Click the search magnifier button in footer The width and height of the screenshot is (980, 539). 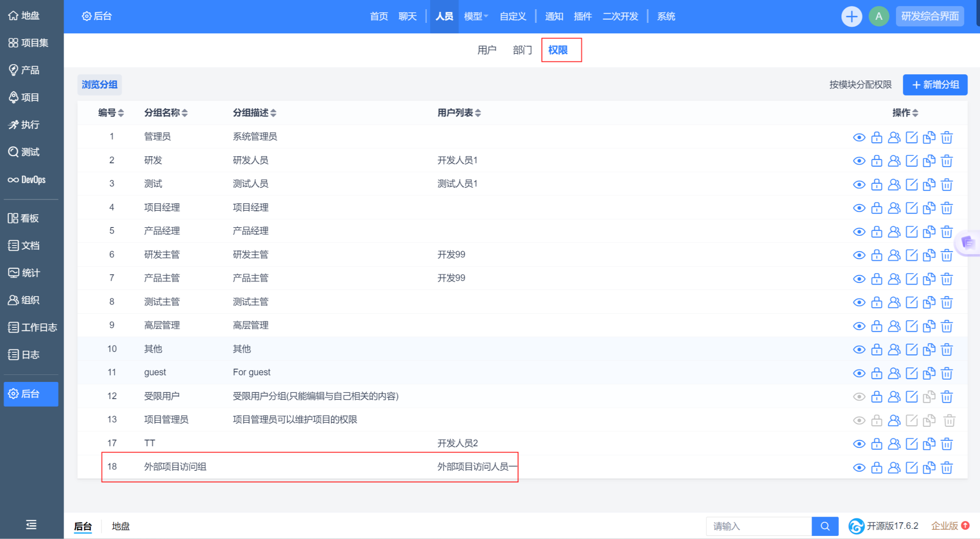(825, 526)
